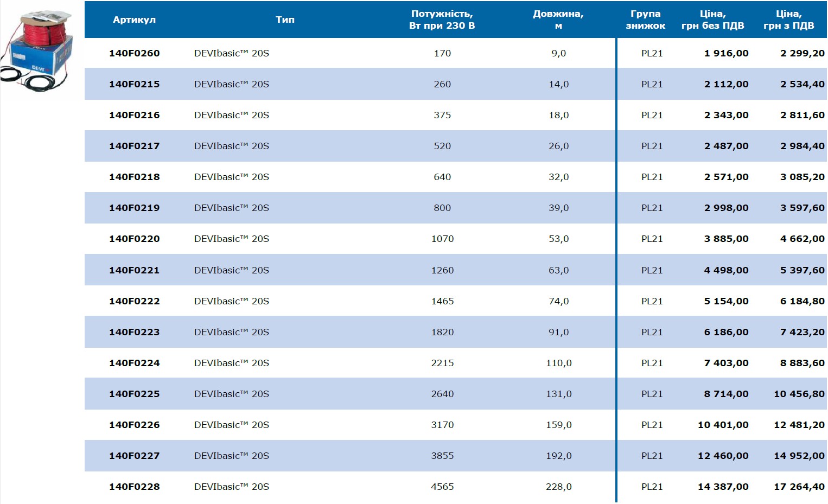Select price with VAT 2 299,20
Viewport: 828px width, 504px height.
[802, 53]
